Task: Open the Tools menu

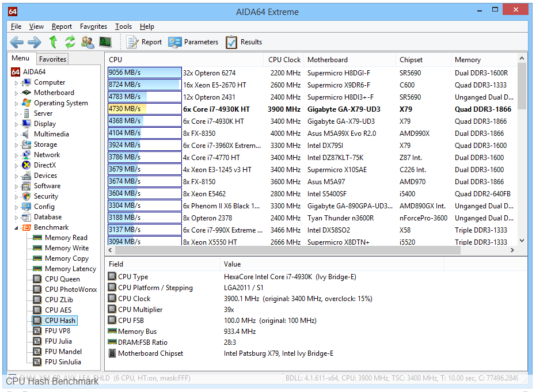Action: [123, 26]
